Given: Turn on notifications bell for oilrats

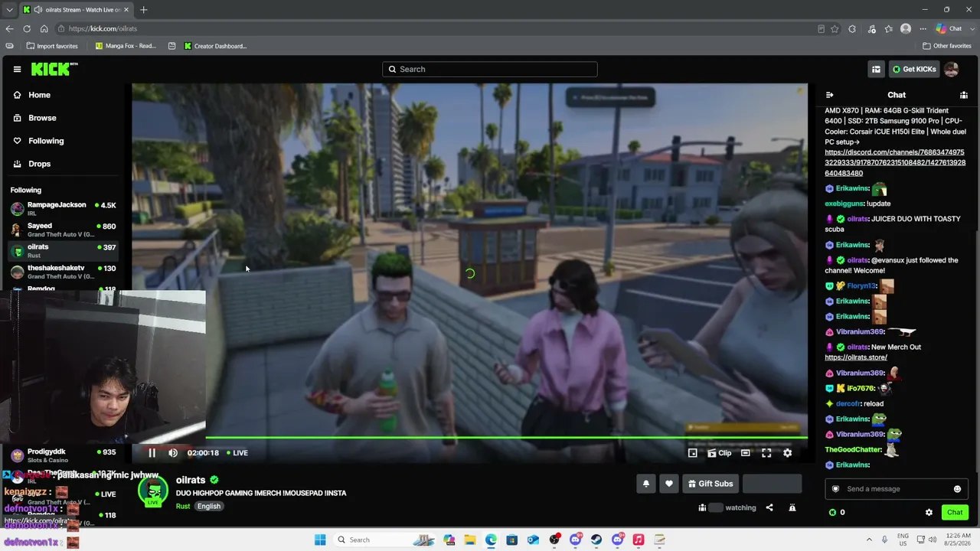Looking at the screenshot, I should pyautogui.click(x=645, y=484).
